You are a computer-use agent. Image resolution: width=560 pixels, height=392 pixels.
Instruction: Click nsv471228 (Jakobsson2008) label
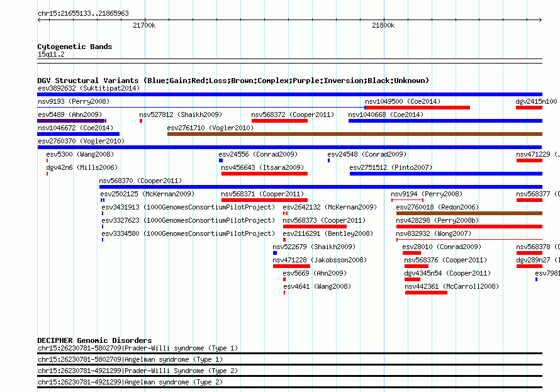click(x=320, y=260)
